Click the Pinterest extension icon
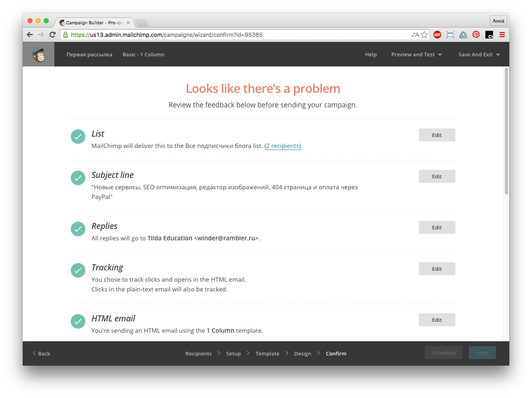Screen dimensions: 532x398 tap(476, 35)
